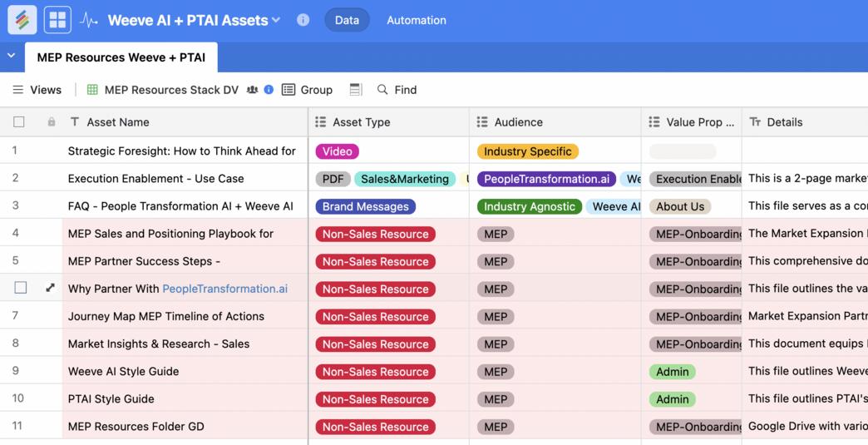Click the lock icon in header row

pyautogui.click(x=52, y=122)
